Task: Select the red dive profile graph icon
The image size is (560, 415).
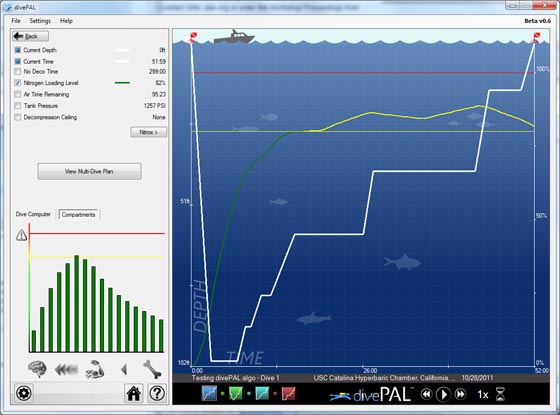Action: click(289, 393)
